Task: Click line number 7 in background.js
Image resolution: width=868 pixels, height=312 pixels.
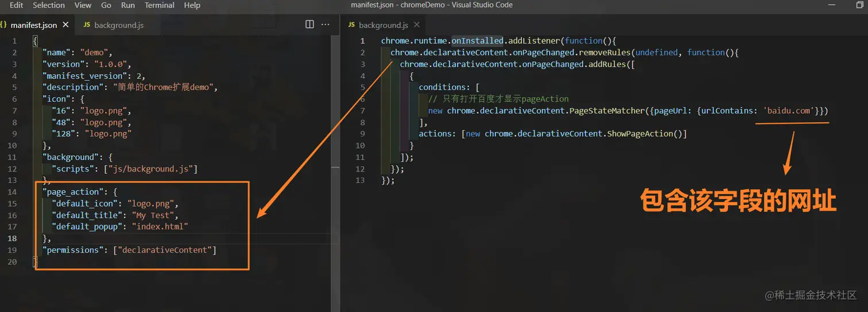Action: [362, 110]
